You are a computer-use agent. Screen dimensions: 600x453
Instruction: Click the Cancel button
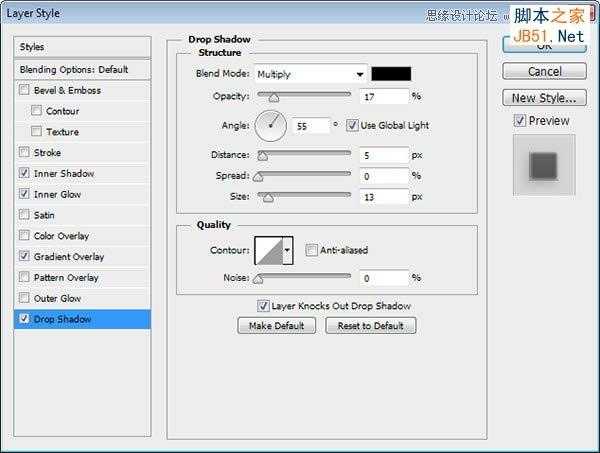544,72
